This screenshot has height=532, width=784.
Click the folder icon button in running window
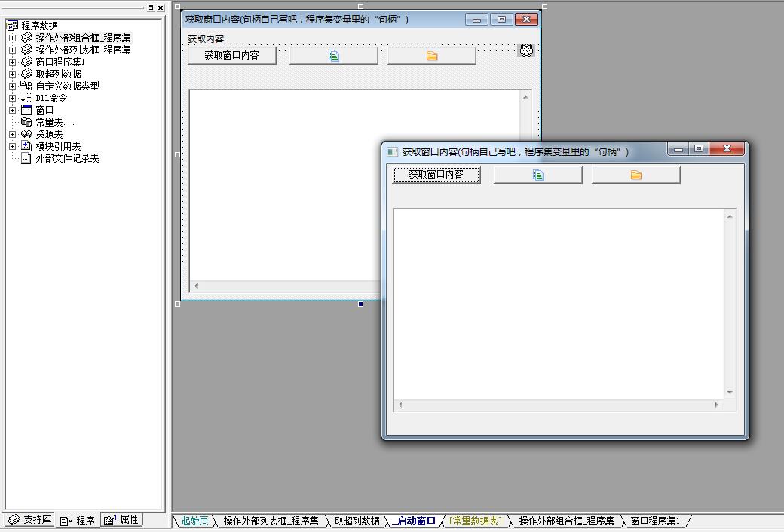(635, 175)
